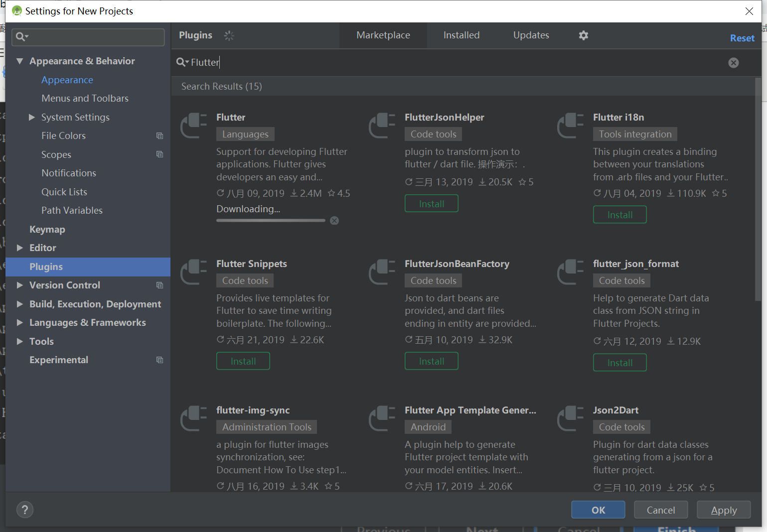Click the Reset link

pyautogui.click(x=742, y=38)
